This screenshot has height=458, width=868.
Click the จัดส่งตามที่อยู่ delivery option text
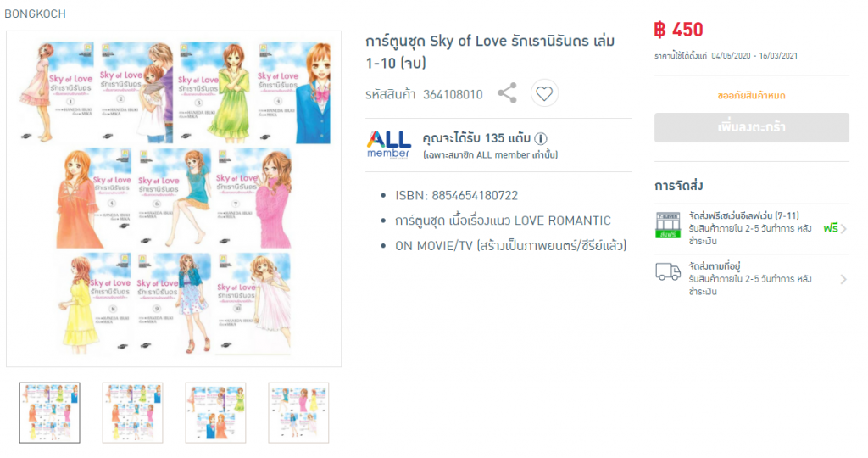click(714, 265)
